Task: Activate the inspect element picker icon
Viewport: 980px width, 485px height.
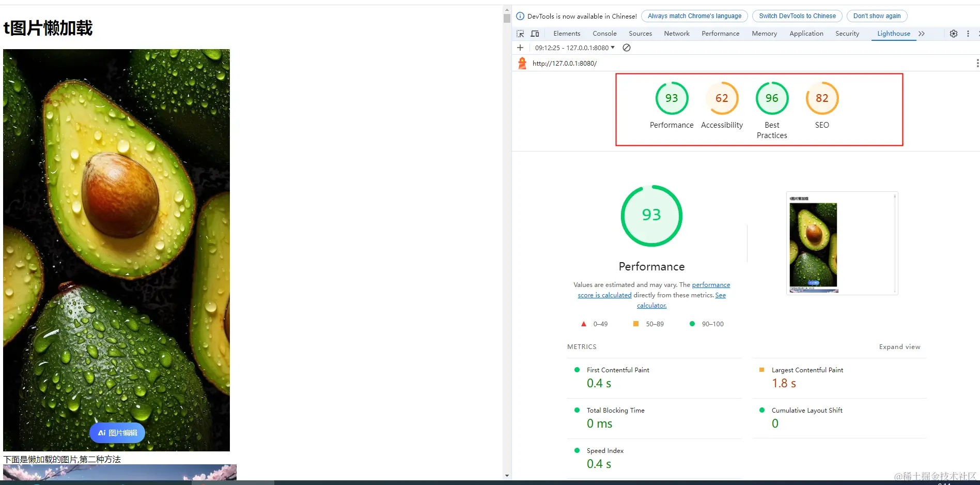Action: (x=520, y=34)
